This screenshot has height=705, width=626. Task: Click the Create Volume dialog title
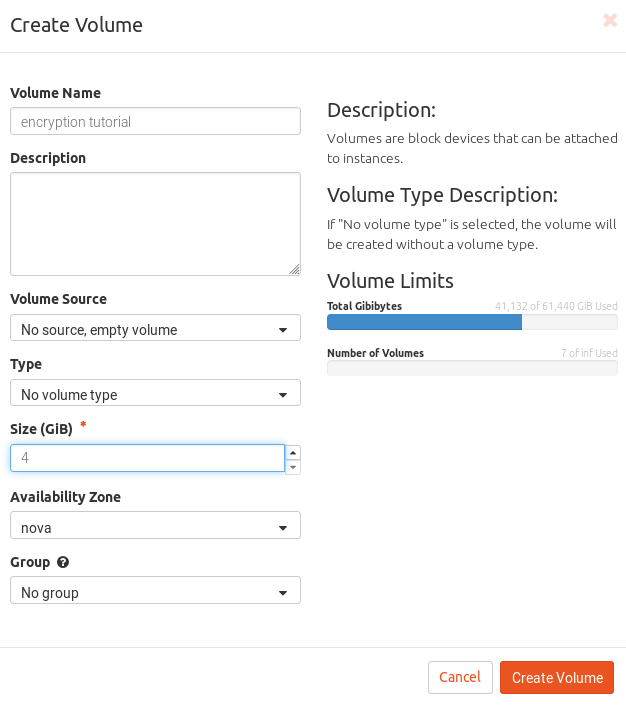coord(76,25)
